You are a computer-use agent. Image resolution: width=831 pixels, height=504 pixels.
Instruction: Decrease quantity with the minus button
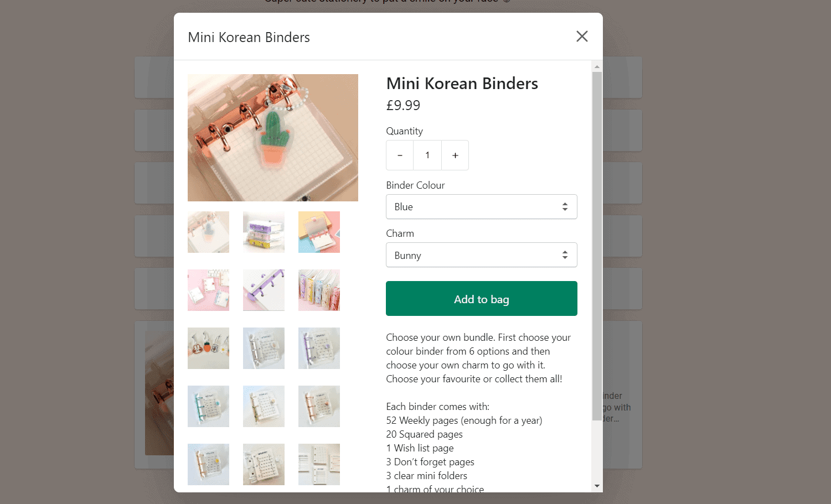[400, 155]
